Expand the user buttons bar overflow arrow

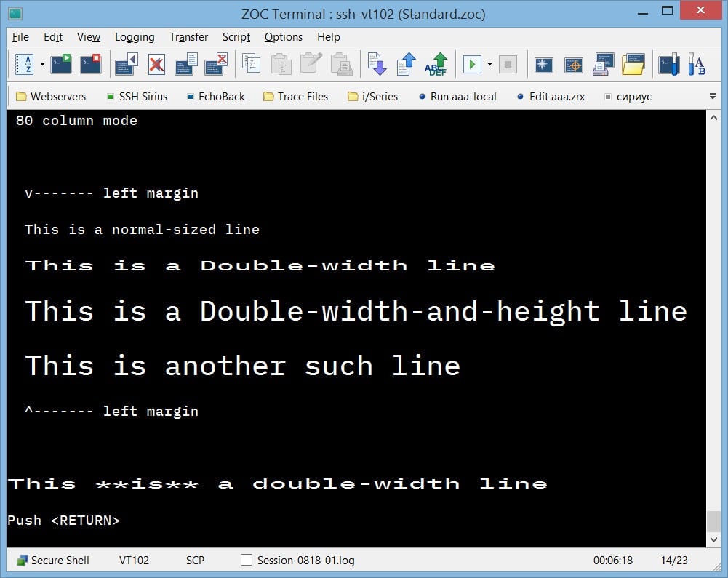[x=712, y=96]
